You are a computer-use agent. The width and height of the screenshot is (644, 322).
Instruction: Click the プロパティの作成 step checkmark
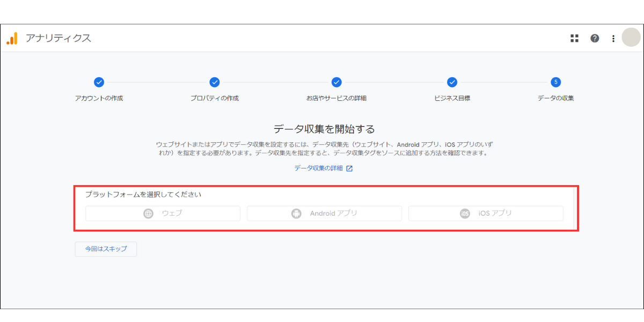215,82
